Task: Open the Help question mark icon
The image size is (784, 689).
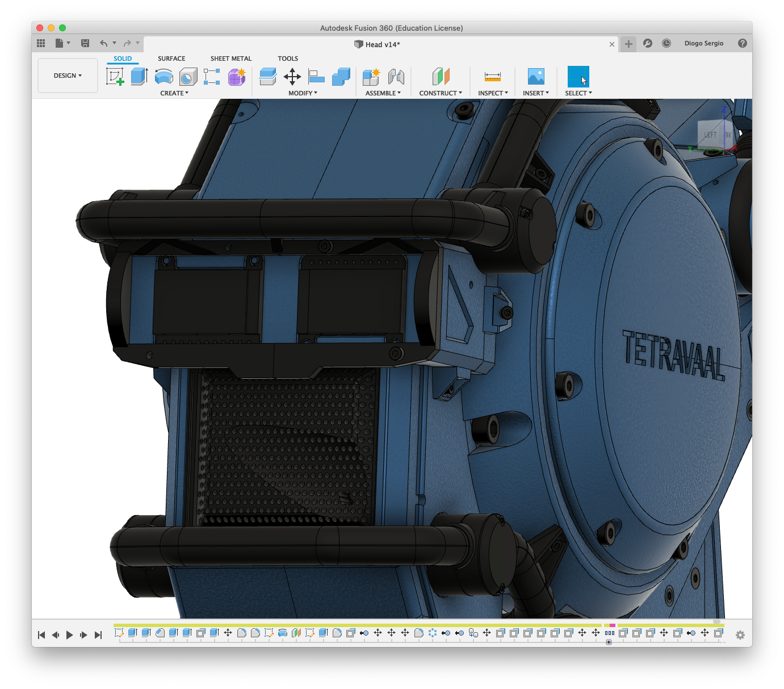Action: (x=743, y=43)
